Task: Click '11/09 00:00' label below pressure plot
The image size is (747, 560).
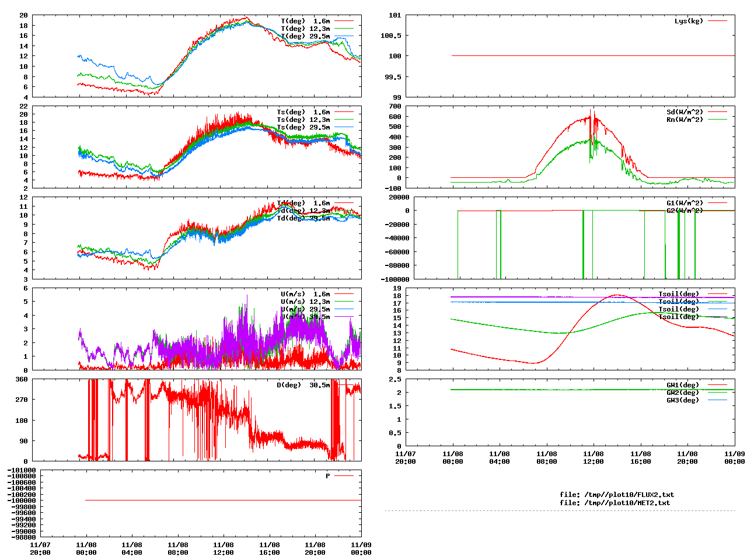Action: (361, 549)
